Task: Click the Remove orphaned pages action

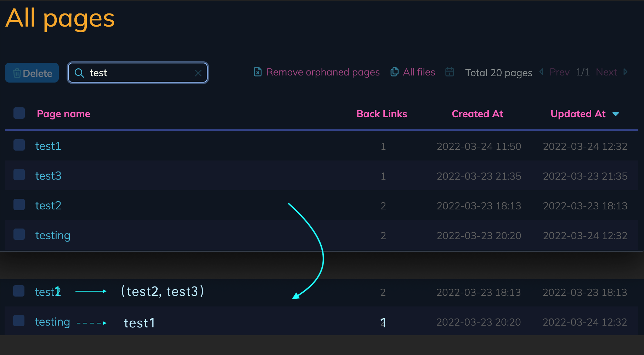Action: coord(323,72)
